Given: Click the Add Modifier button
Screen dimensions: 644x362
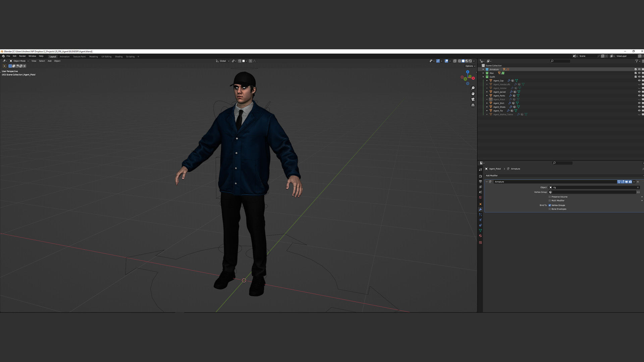Looking at the screenshot, I should pyautogui.click(x=492, y=176).
